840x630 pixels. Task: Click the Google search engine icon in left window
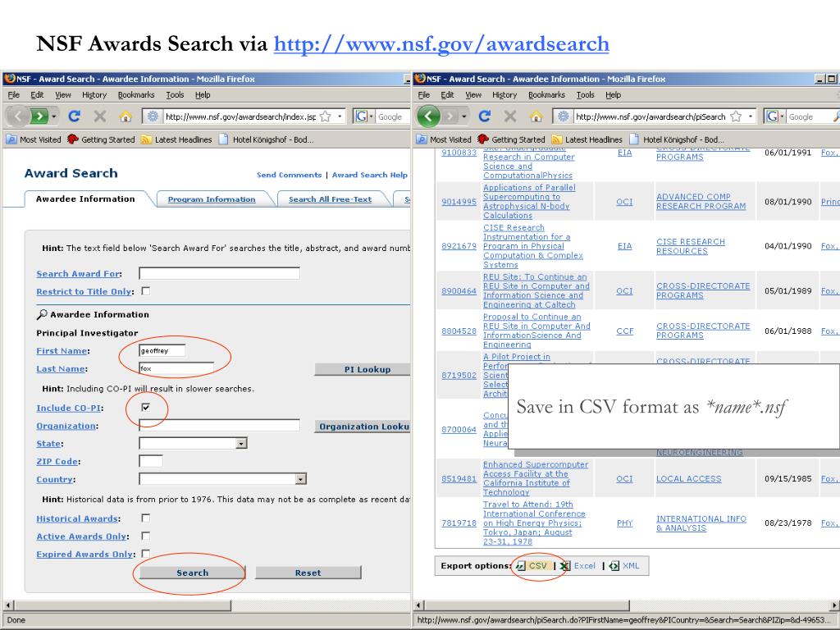(362, 116)
